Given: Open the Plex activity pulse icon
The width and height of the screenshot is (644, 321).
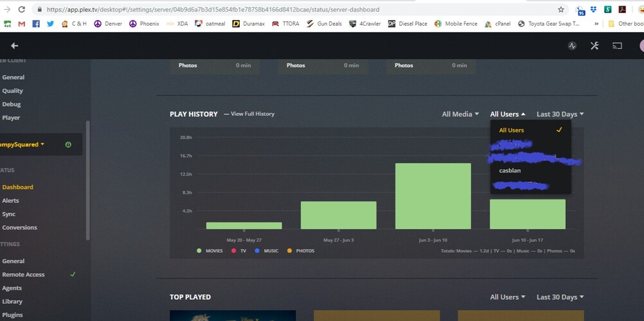Looking at the screenshot, I should [572, 46].
